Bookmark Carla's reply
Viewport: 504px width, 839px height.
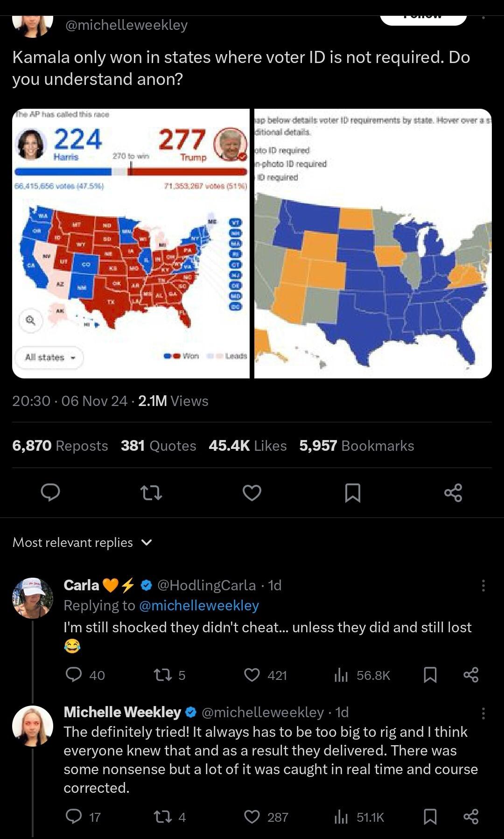pyautogui.click(x=430, y=675)
